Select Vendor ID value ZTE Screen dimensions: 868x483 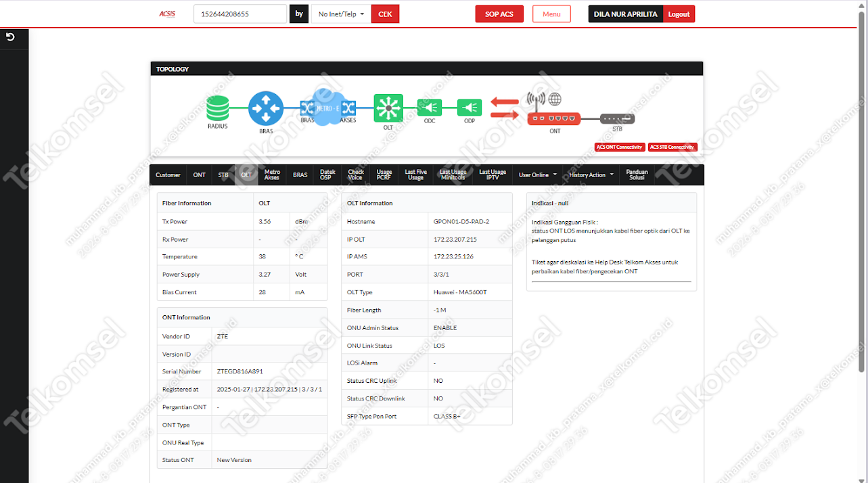(x=223, y=336)
